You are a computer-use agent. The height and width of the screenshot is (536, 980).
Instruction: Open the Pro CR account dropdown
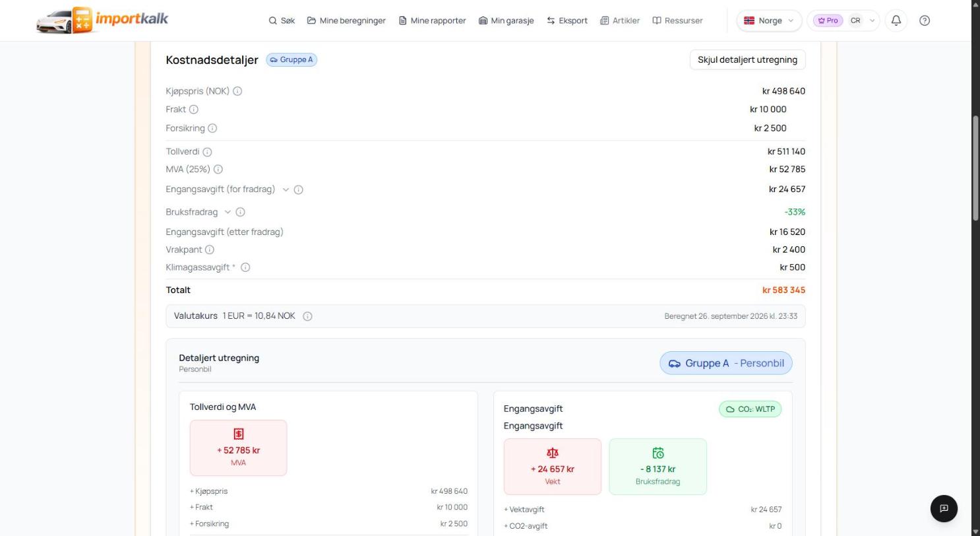(843, 20)
